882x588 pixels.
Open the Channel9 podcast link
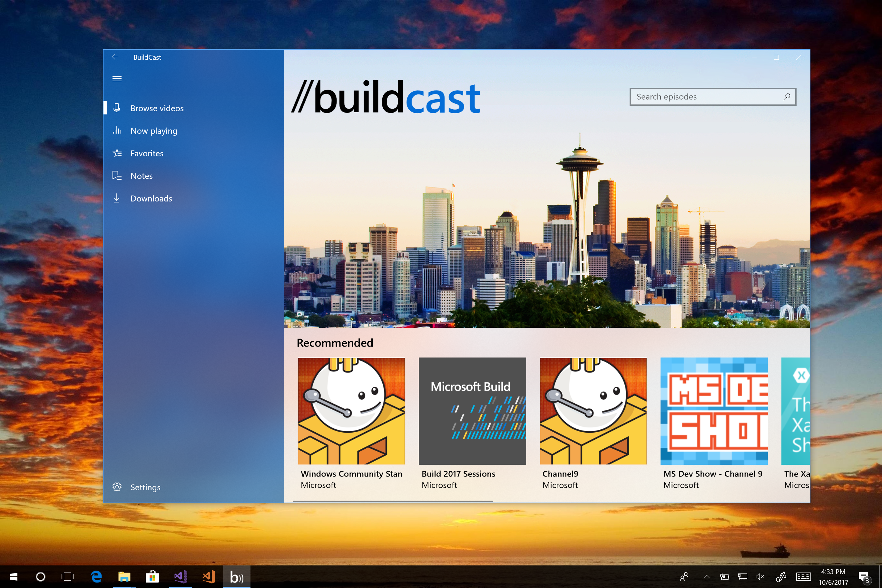point(560,474)
